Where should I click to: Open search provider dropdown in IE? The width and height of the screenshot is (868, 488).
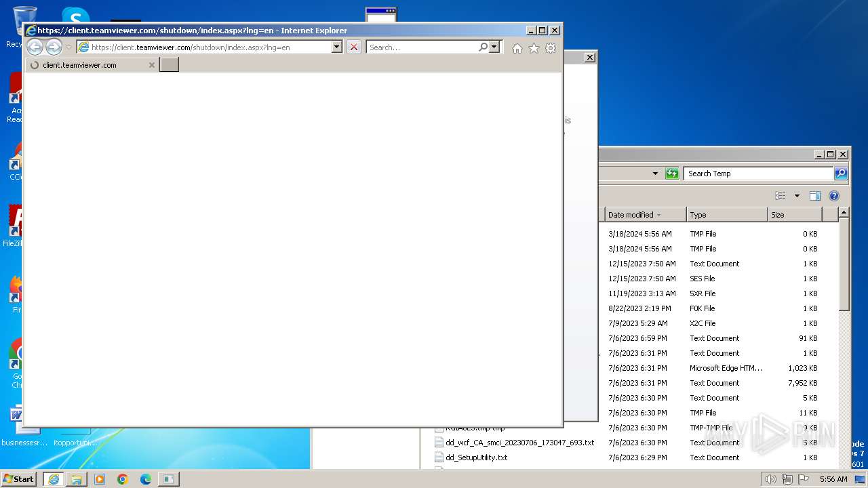(494, 47)
